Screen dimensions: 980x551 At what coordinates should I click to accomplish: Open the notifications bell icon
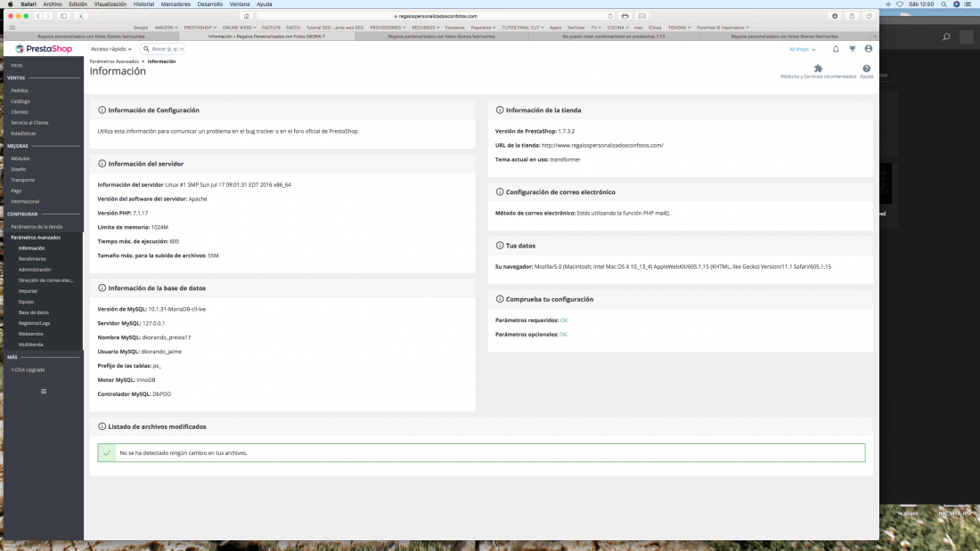click(836, 49)
